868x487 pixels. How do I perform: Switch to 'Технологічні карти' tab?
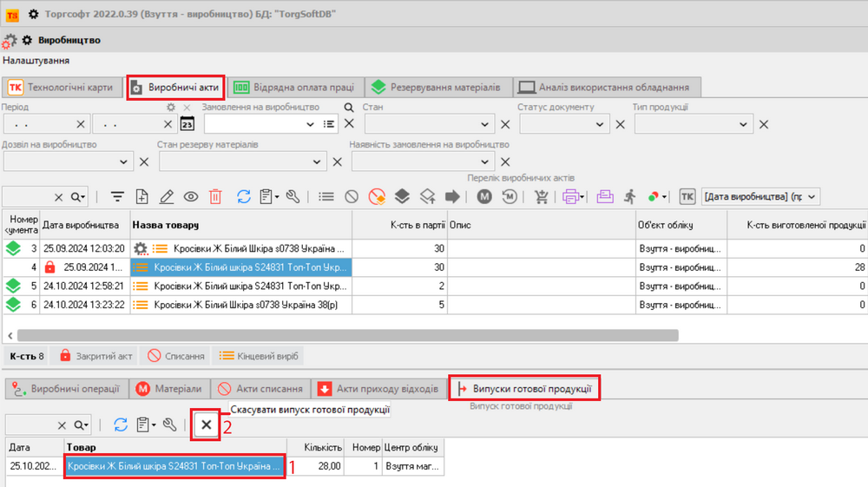click(62, 87)
